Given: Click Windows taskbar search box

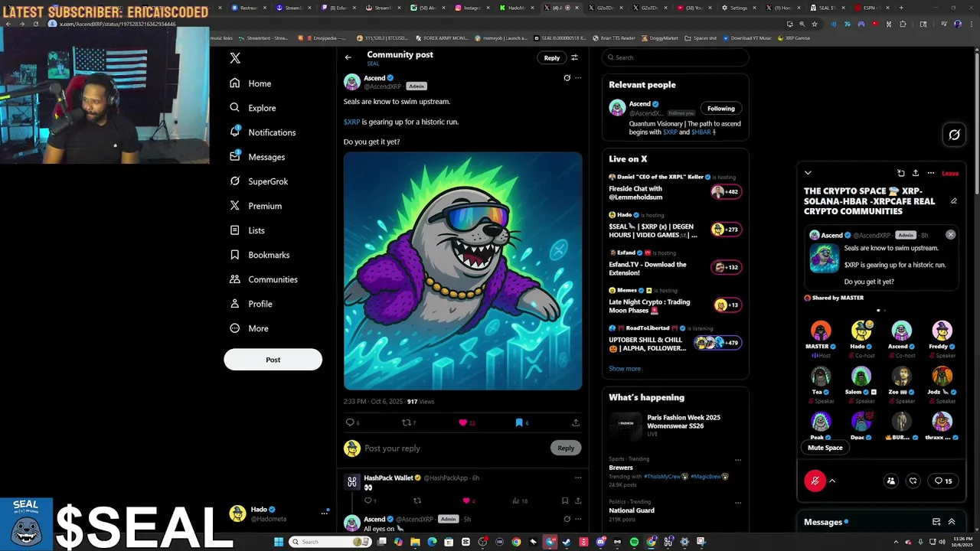Looking at the screenshot, I should (329, 542).
